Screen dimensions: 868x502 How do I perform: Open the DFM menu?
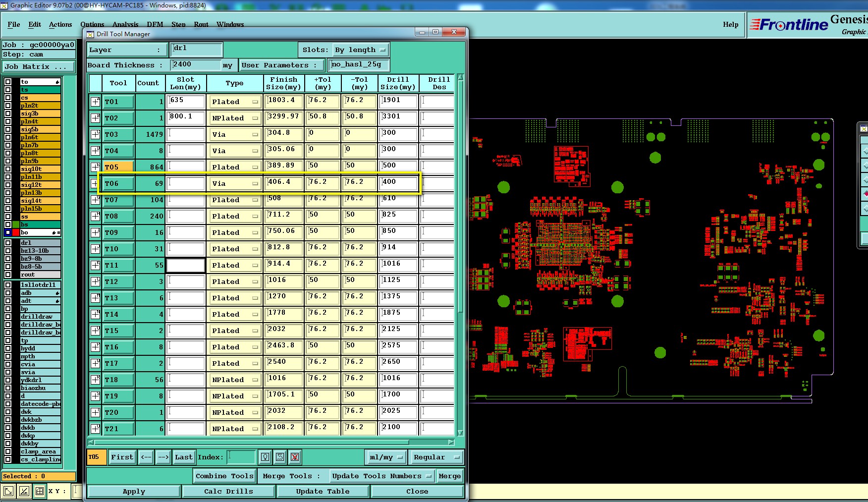click(155, 24)
